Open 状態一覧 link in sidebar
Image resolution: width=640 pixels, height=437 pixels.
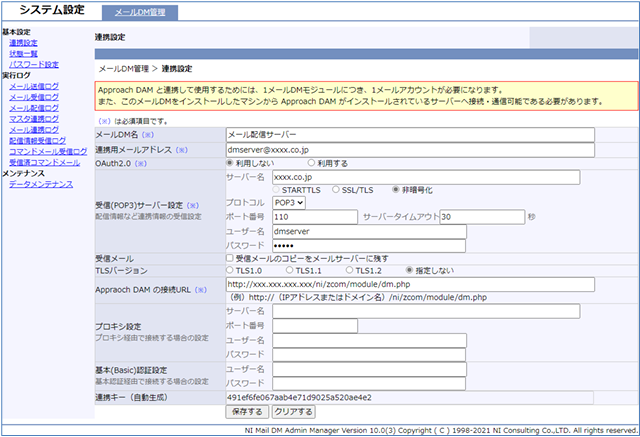(x=23, y=54)
